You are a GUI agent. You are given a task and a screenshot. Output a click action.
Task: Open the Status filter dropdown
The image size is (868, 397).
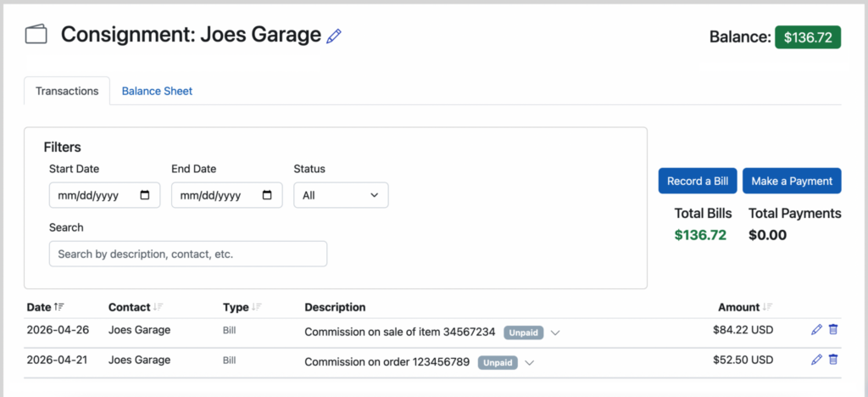[341, 195]
